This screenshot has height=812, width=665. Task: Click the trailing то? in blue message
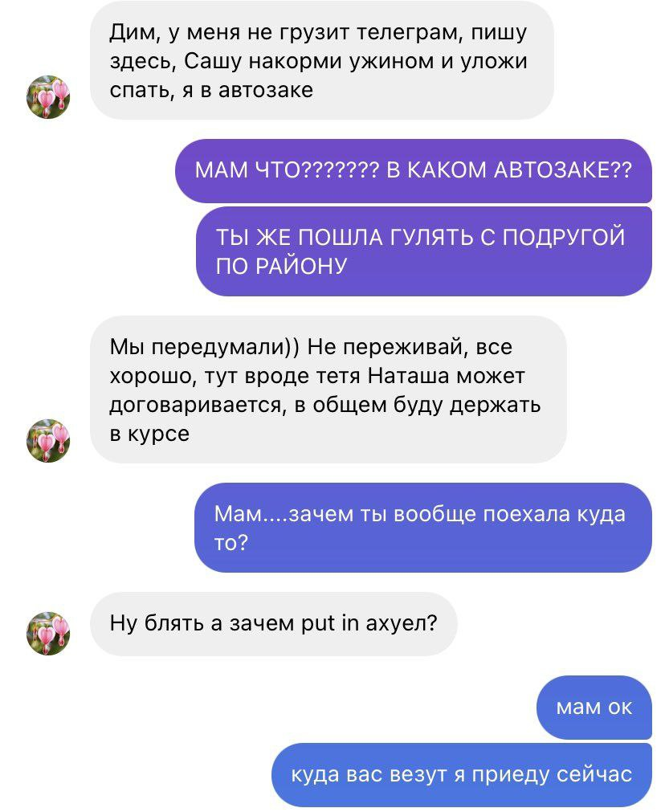point(231,542)
